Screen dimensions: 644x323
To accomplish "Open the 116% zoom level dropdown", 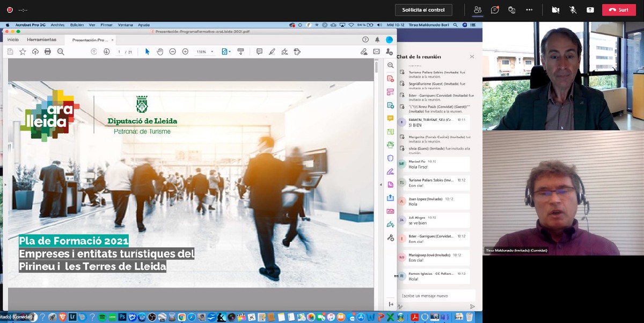I will point(212,52).
